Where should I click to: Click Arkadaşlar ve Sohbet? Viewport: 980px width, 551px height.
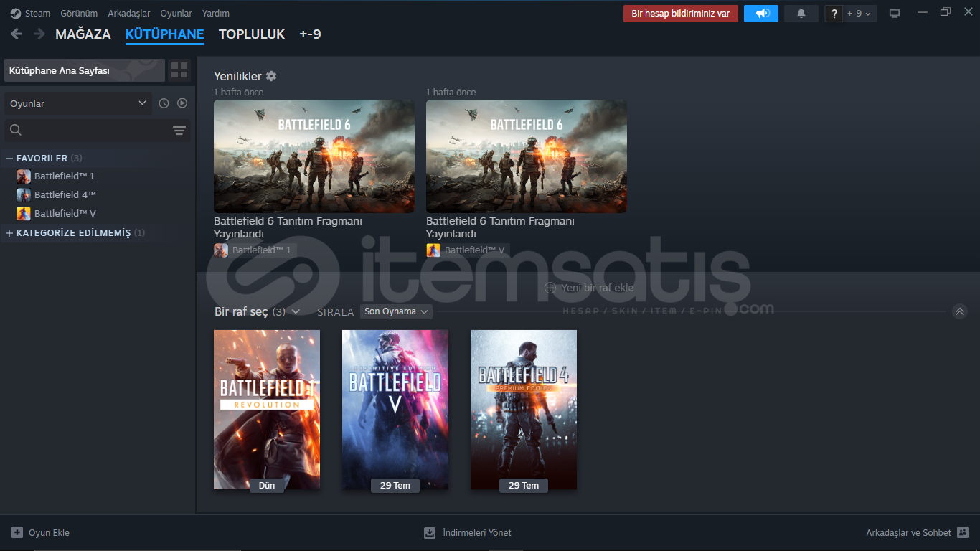pyautogui.click(x=908, y=532)
